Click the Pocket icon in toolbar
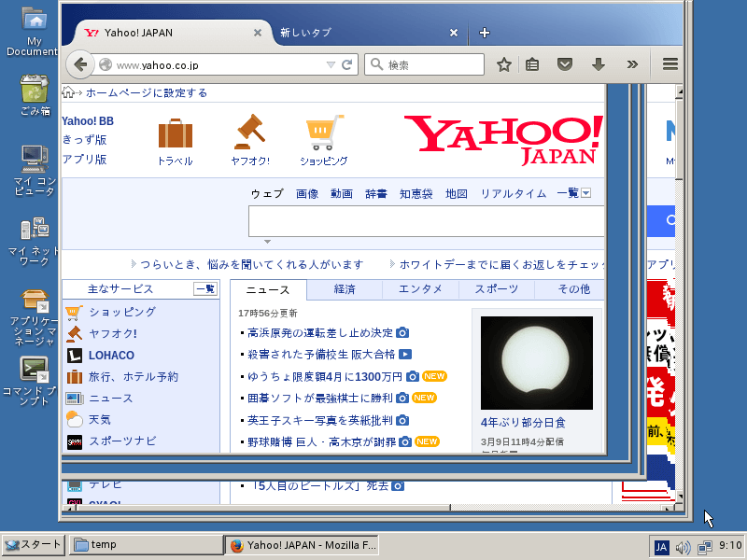Screen dimensions: 747x560 pyautogui.click(x=565, y=64)
